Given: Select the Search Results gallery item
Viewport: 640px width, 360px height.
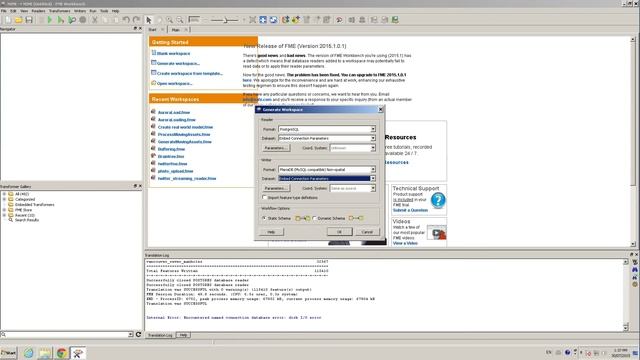Looking at the screenshot, I should coord(27,220).
